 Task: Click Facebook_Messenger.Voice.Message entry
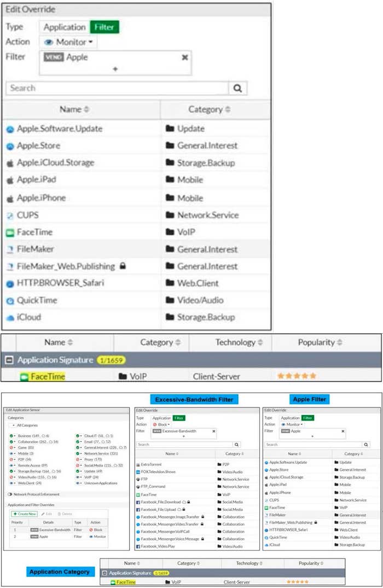tap(170, 539)
